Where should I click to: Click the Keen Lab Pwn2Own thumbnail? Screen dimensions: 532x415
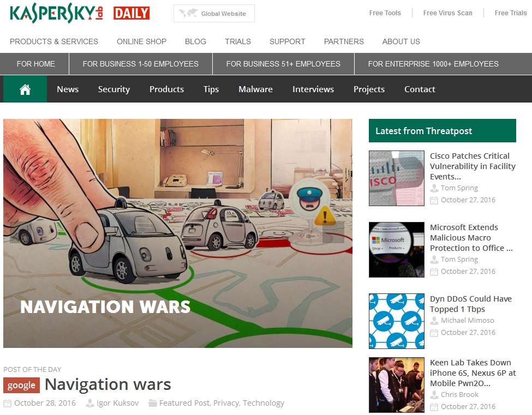point(397,385)
